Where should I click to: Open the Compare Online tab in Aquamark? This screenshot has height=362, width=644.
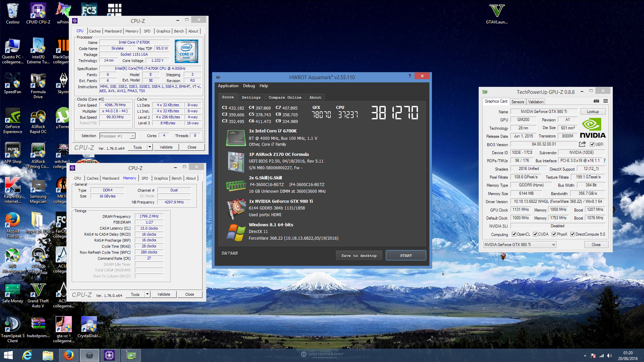(x=285, y=97)
